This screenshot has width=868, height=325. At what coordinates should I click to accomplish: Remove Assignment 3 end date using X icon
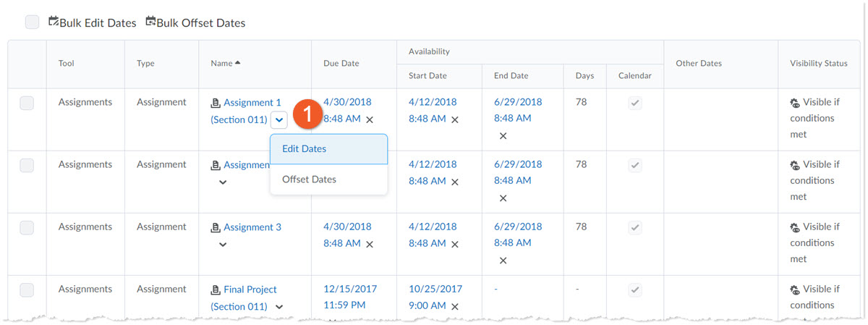pyautogui.click(x=503, y=261)
